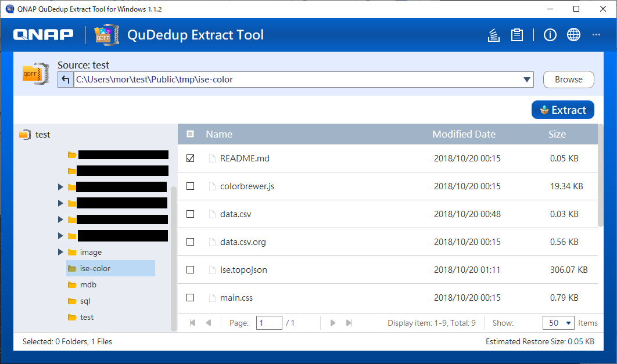The width and height of the screenshot is (617, 364).
Task: Click the 2018/10/20 00:48 date cell
Action: click(467, 214)
